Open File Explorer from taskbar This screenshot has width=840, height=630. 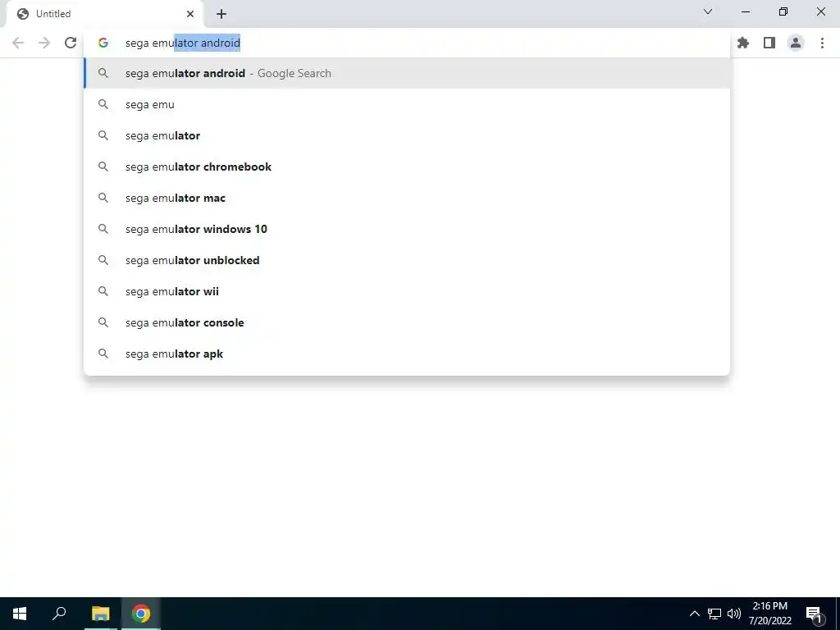point(100,614)
